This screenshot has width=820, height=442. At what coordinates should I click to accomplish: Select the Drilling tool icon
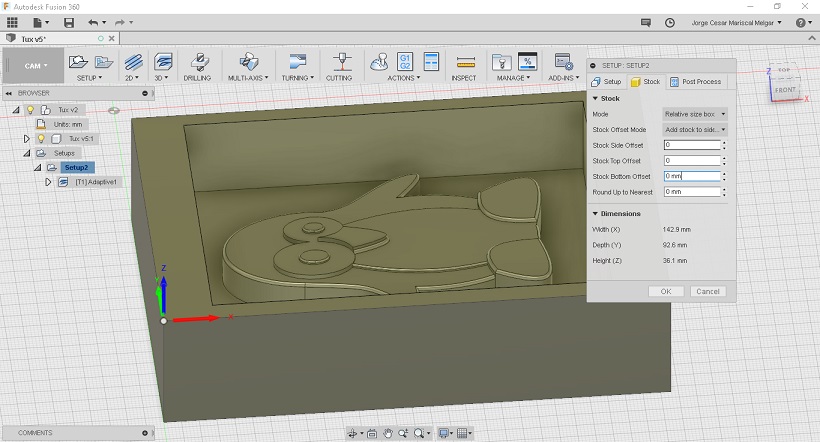coord(199,62)
